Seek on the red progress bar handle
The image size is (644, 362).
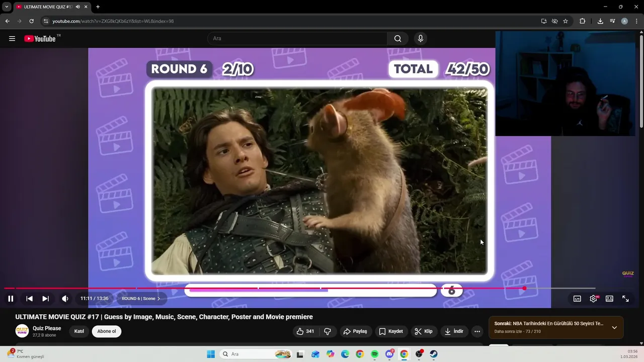pos(524,288)
